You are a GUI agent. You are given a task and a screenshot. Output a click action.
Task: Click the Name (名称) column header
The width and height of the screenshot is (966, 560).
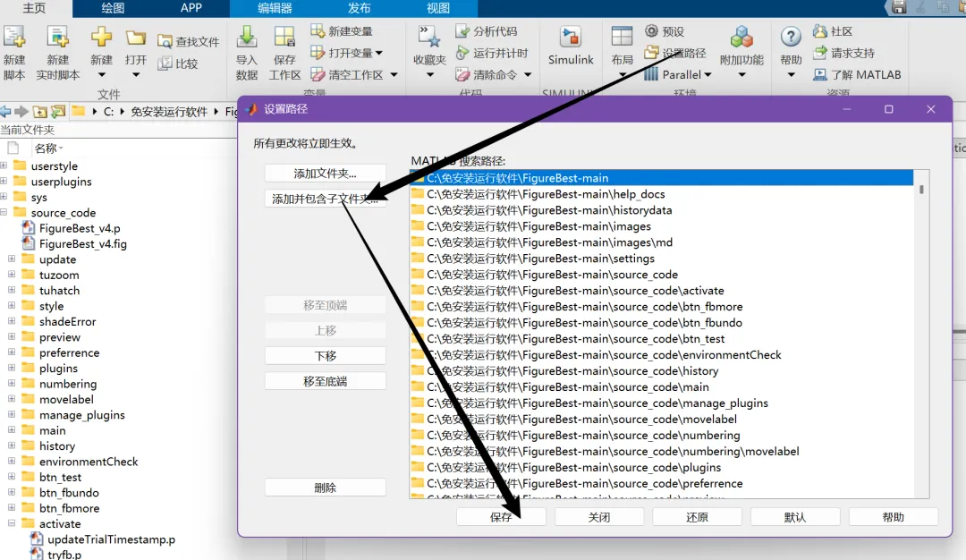tap(48, 148)
